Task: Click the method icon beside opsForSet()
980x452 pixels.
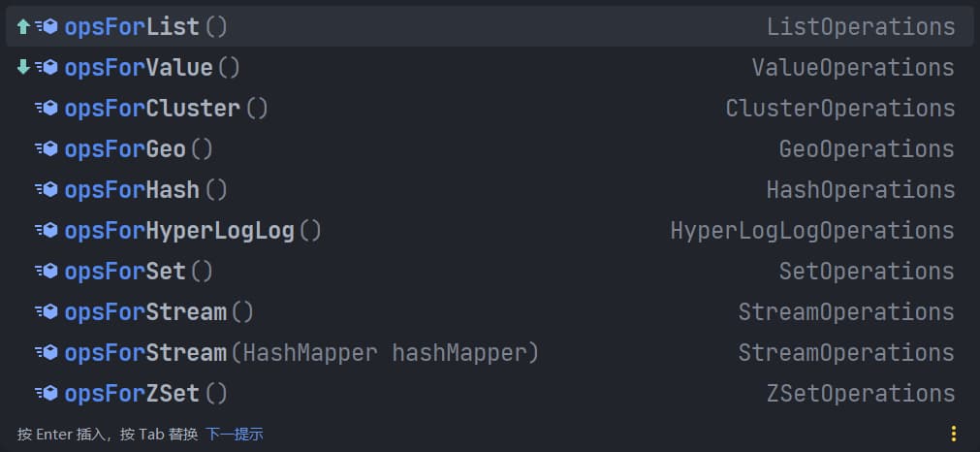Action: coord(47,272)
